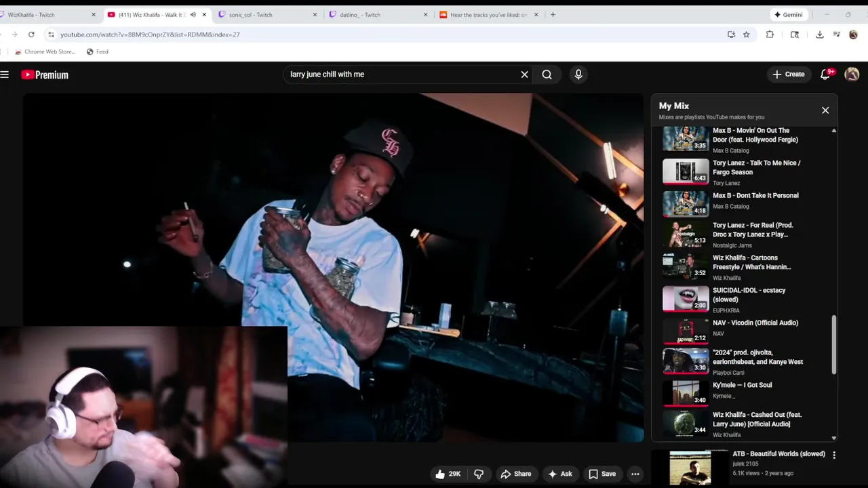
Task: Close the My Mix playlist panel
Action: 825,110
